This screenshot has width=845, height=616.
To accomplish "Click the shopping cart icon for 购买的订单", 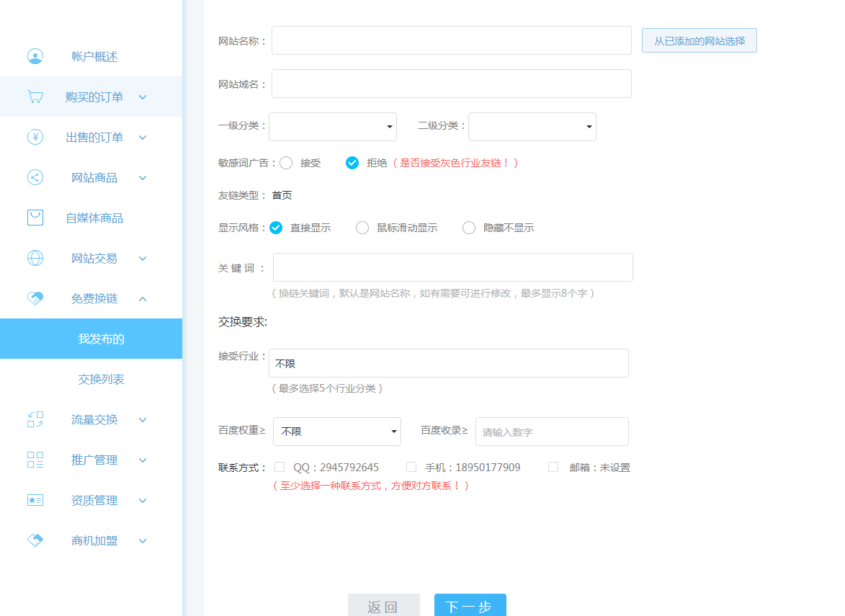I will pos(35,97).
